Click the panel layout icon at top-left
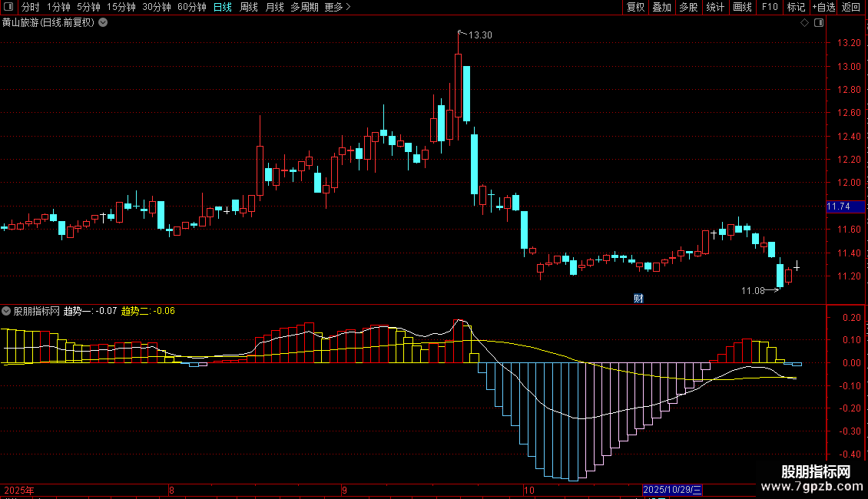The width and height of the screenshot is (868, 499). coord(8,7)
